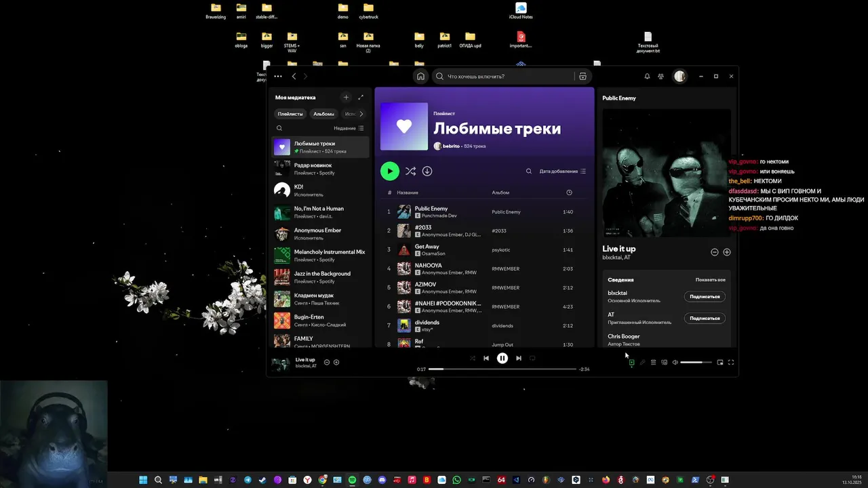The image size is (868, 488).
Task: Click the dividends track thumbnail
Action: [404, 325]
